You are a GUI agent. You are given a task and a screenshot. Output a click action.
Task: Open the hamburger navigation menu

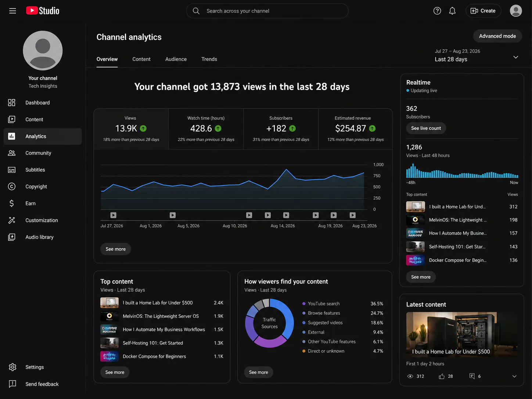tap(12, 11)
